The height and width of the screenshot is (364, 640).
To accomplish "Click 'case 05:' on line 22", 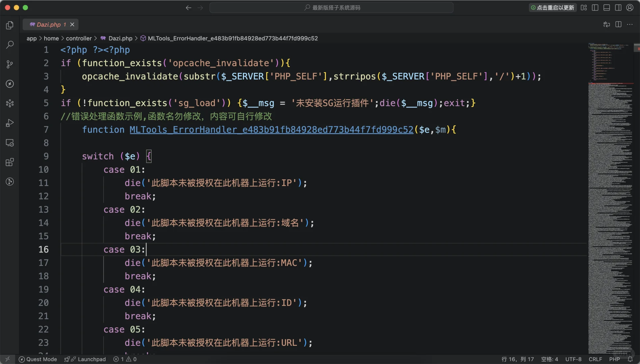I will pyautogui.click(x=124, y=329).
